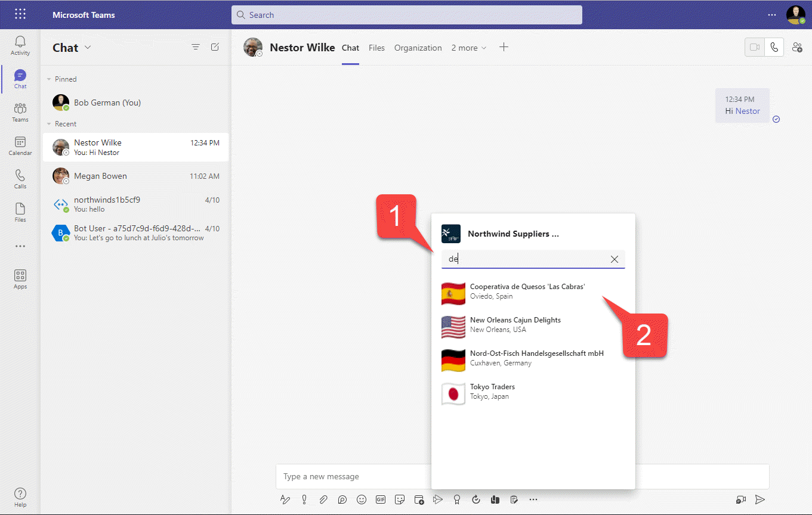Open the emoji picker

click(362, 500)
